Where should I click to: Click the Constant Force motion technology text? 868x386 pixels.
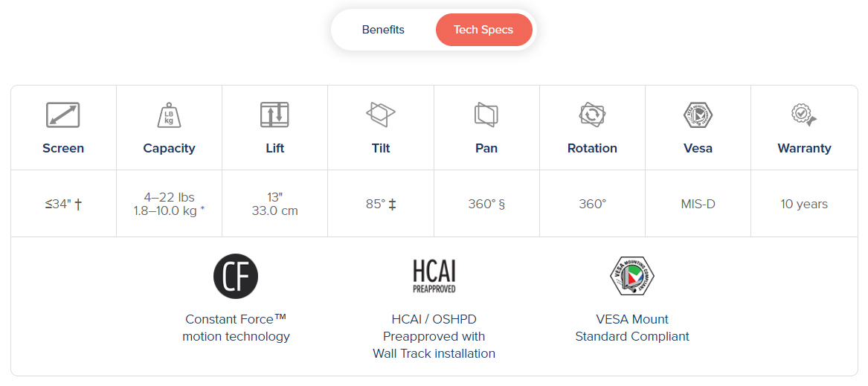[236, 328]
